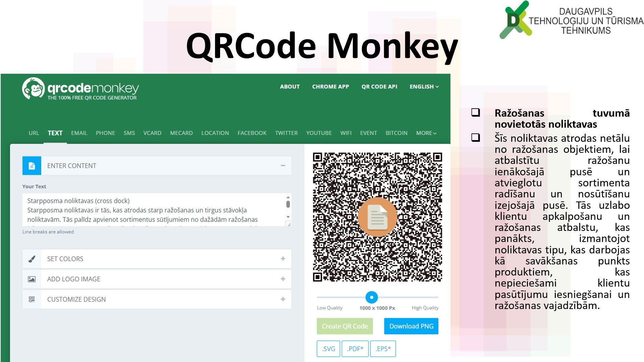Viewport: 644px width, 362px height.
Task: Click the picture icon for Add Logo Image
Action: (x=32, y=279)
